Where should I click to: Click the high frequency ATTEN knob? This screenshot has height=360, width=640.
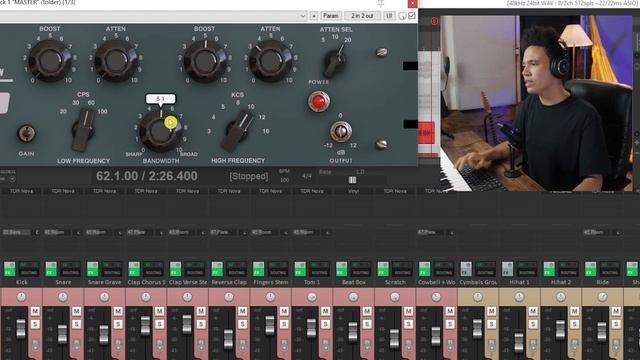click(270, 61)
